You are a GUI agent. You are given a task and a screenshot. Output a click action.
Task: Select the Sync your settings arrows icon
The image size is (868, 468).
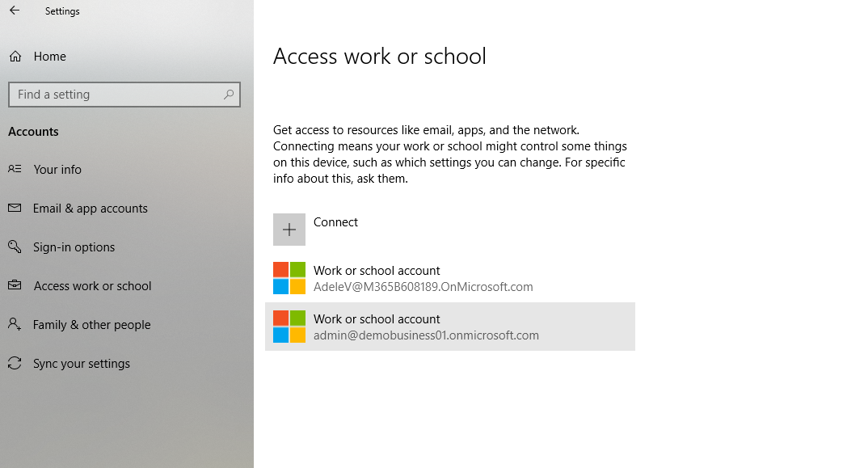point(15,363)
